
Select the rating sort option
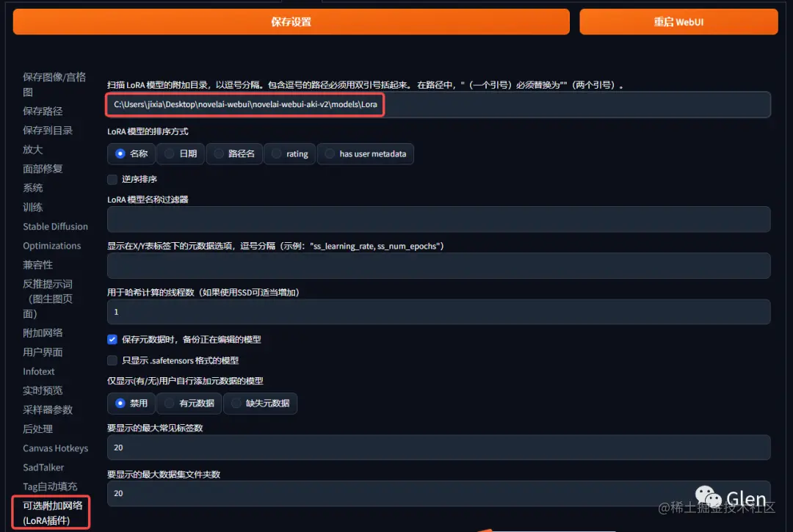(x=290, y=153)
